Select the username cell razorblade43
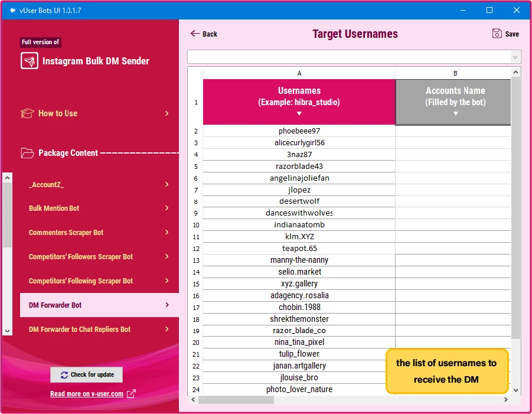532x414 pixels. [299, 167]
